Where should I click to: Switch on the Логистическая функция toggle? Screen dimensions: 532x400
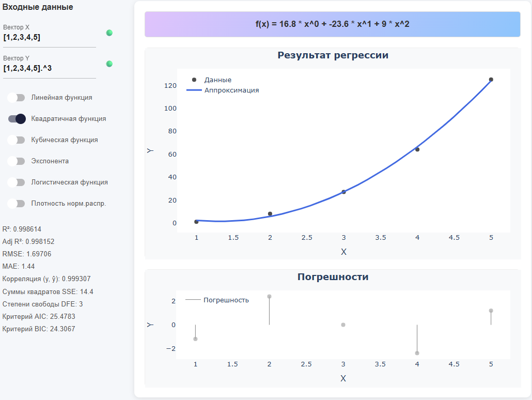point(16,182)
